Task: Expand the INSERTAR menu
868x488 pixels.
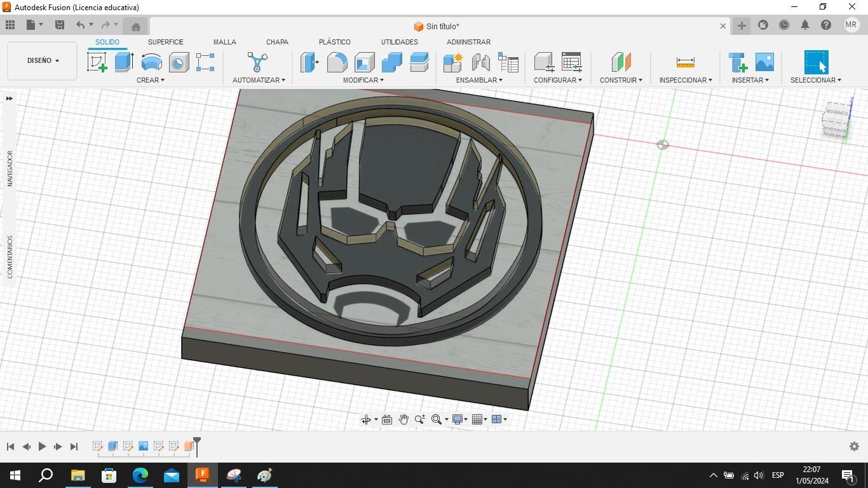Action: point(750,80)
